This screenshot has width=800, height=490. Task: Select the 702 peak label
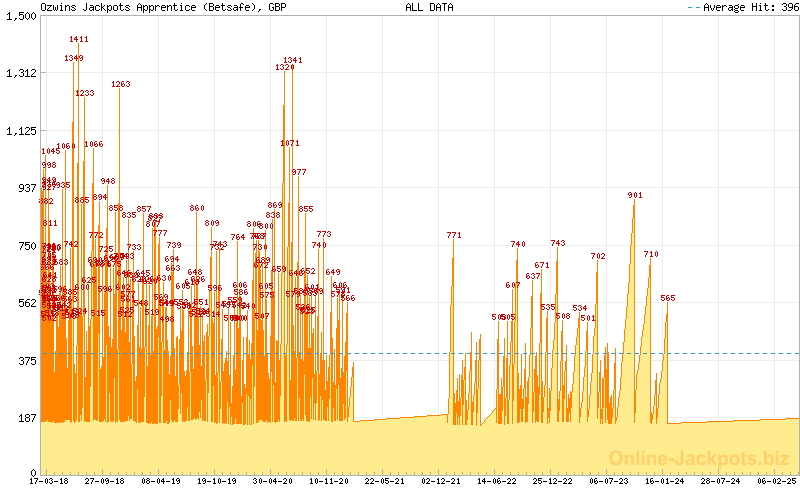pos(598,256)
